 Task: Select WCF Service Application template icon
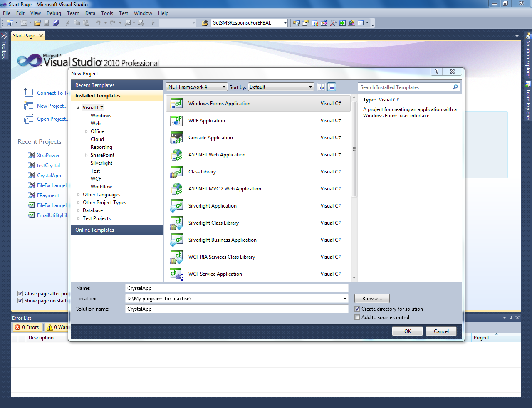(176, 274)
